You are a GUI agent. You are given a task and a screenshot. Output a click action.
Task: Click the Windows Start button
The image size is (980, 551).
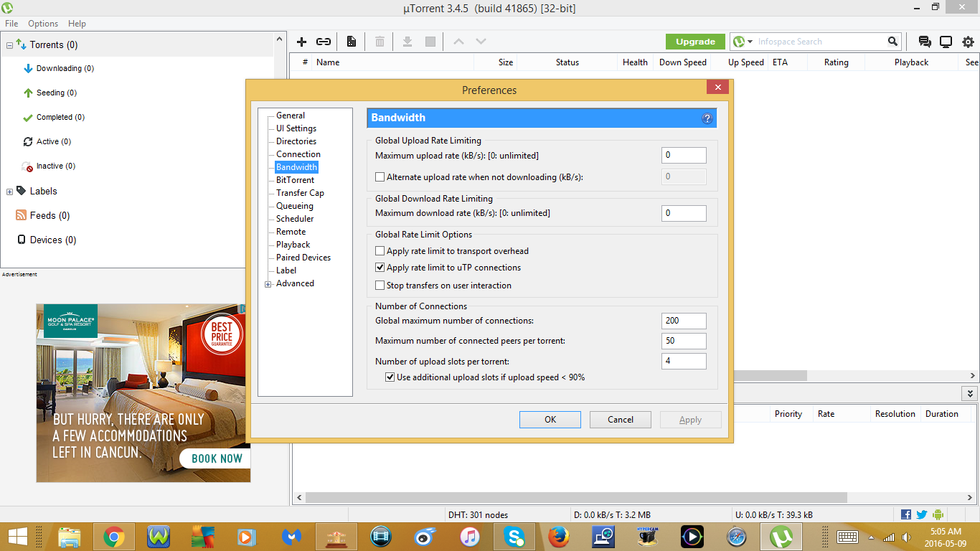click(19, 537)
